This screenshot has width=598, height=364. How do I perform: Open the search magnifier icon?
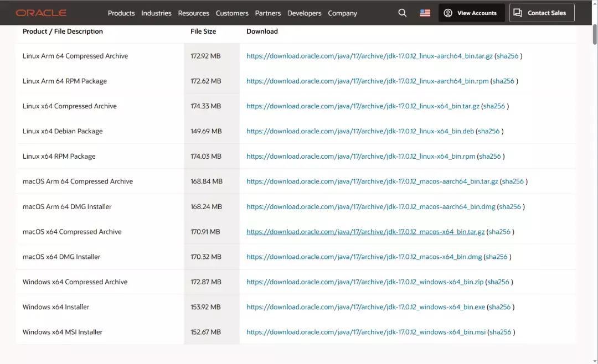403,13
